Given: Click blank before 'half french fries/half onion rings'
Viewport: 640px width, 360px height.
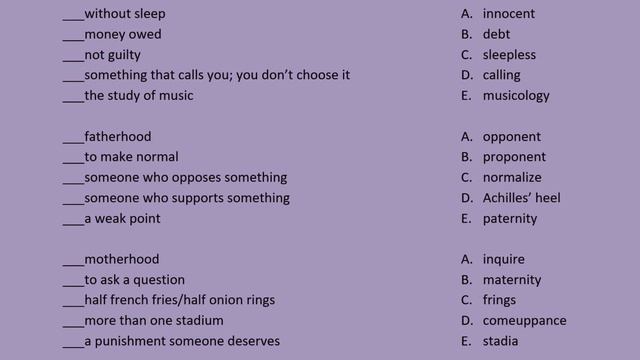Looking at the screenshot, I should click(73, 305).
